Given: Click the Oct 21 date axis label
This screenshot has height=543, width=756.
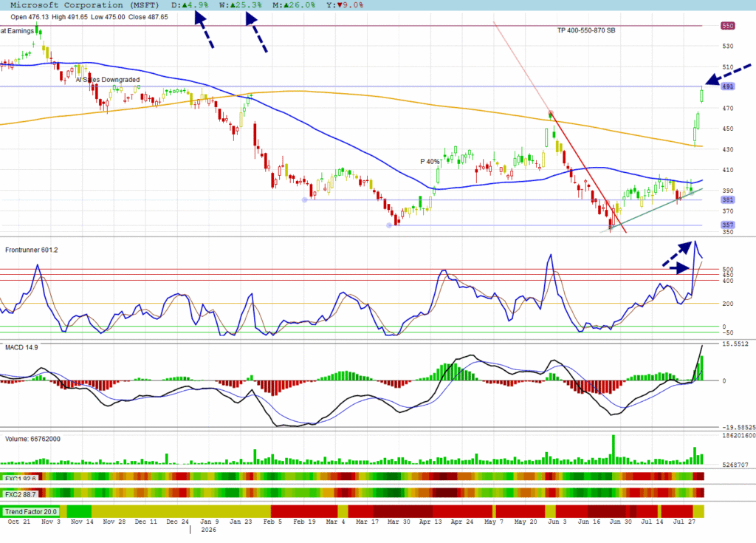Looking at the screenshot, I should coord(18,522).
